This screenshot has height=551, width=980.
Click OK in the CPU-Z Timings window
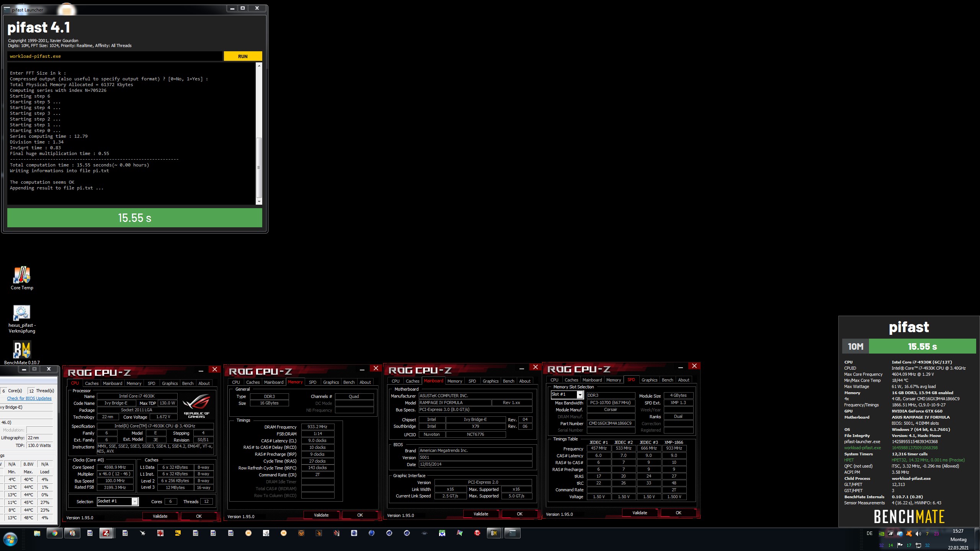[360, 515]
